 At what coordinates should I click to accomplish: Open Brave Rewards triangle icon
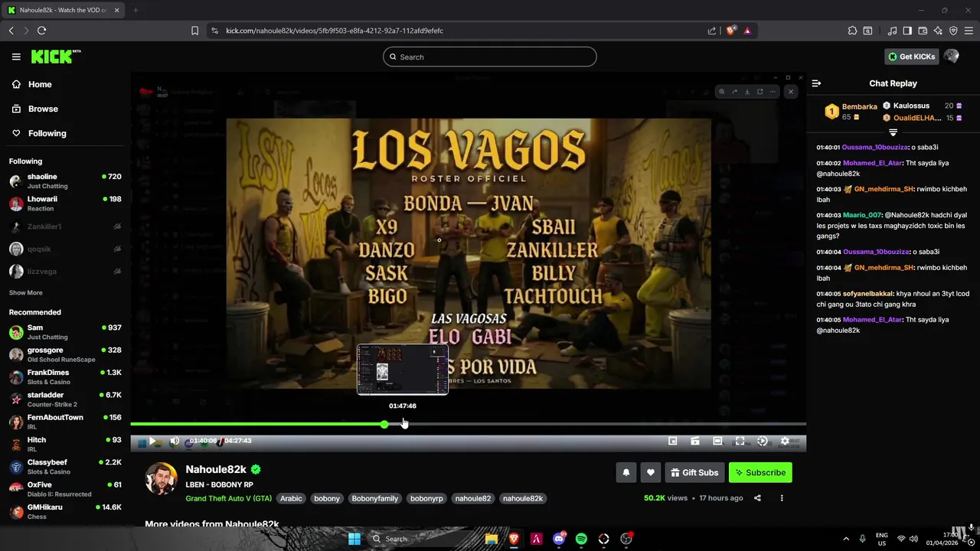click(747, 31)
